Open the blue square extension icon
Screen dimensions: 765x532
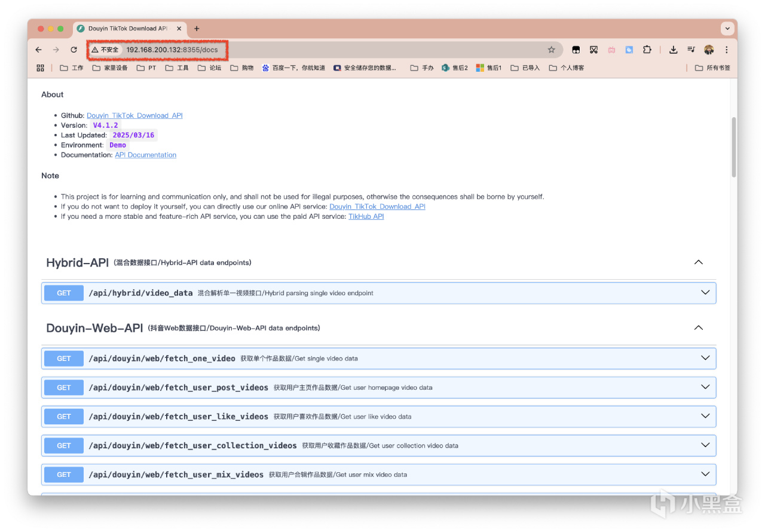(x=629, y=50)
